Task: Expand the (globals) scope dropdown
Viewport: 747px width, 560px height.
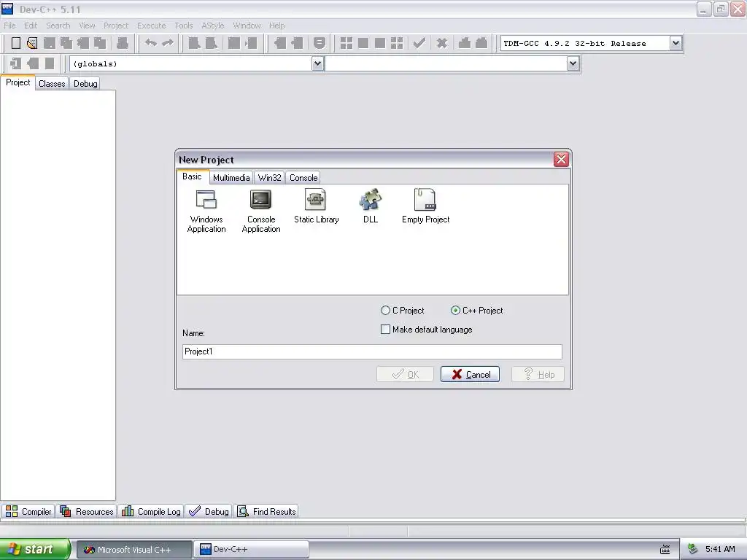Action: 318,64
